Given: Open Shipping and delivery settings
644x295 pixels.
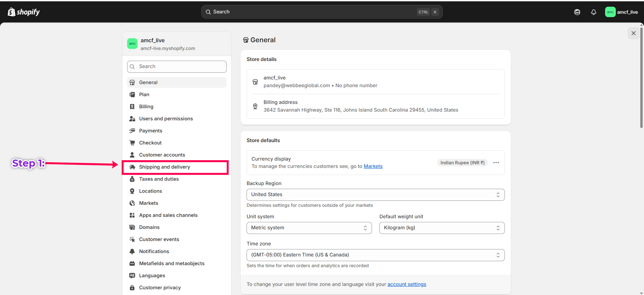Looking at the screenshot, I should coord(164,167).
